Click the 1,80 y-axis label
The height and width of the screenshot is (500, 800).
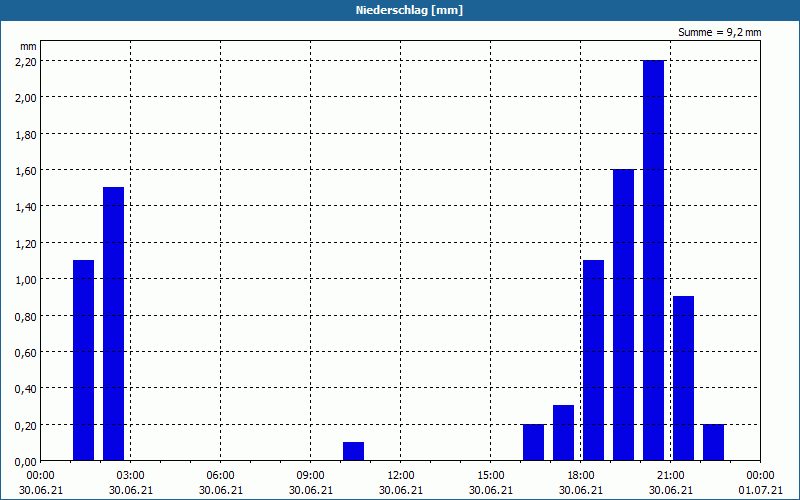[x=26, y=134]
